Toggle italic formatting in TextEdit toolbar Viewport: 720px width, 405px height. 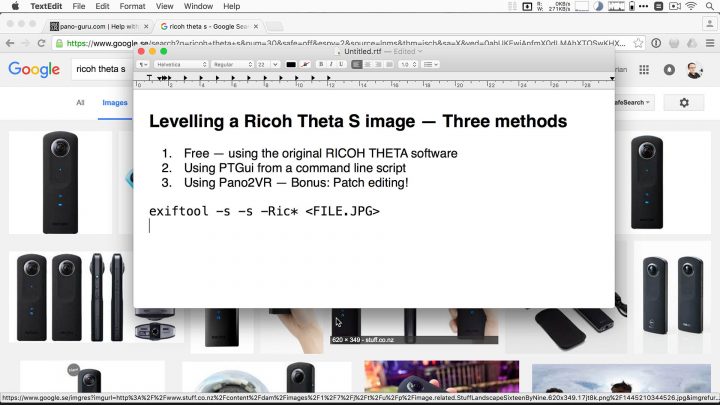[332, 64]
